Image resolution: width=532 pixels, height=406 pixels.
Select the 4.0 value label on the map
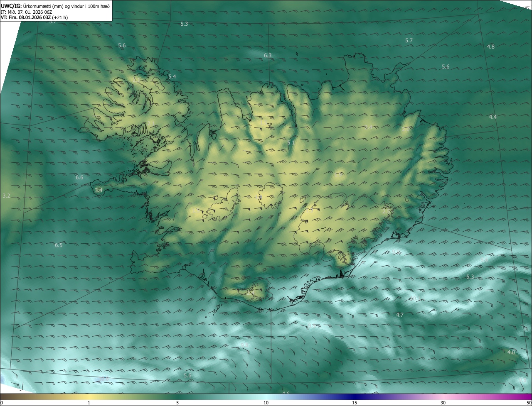pyautogui.click(x=511, y=352)
